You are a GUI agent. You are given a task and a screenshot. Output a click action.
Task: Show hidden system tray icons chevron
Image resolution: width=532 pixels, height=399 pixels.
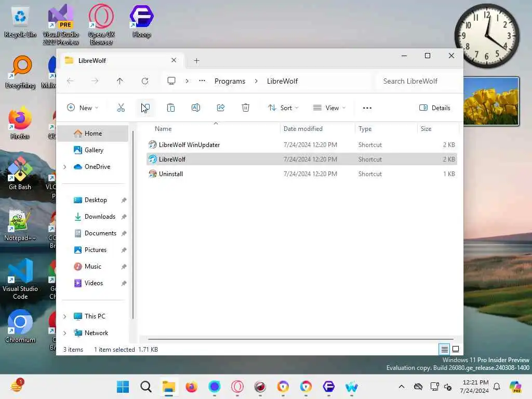click(x=402, y=387)
